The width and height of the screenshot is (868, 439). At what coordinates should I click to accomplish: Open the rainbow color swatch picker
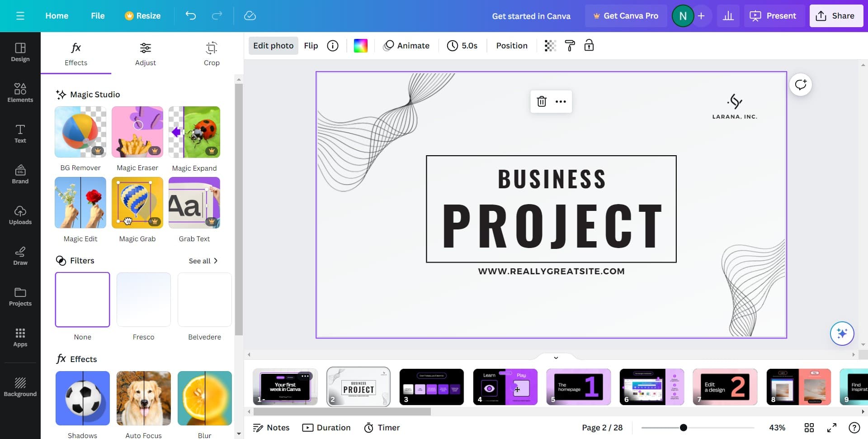click(x=360, y=46)
